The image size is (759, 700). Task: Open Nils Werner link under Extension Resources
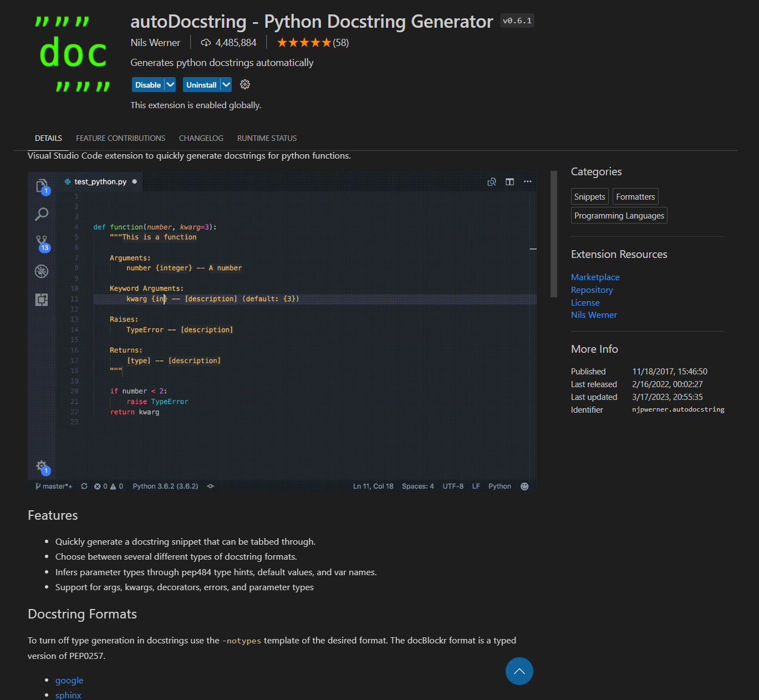point(594,315)
